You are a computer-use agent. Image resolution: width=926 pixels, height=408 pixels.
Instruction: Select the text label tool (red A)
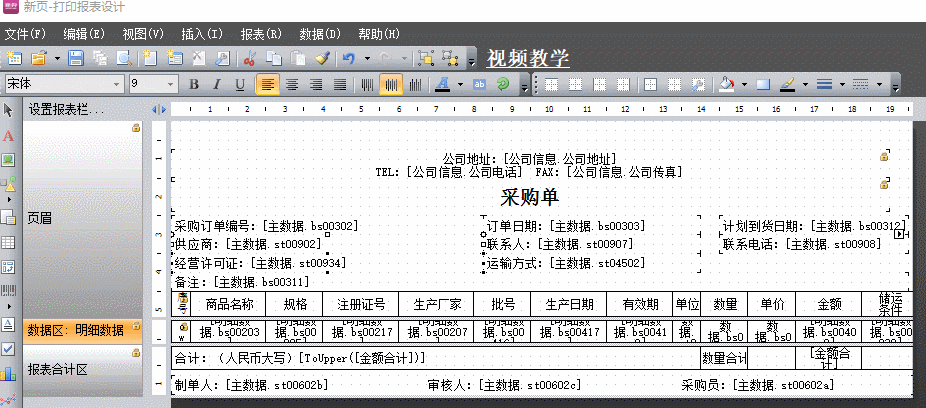9,135
